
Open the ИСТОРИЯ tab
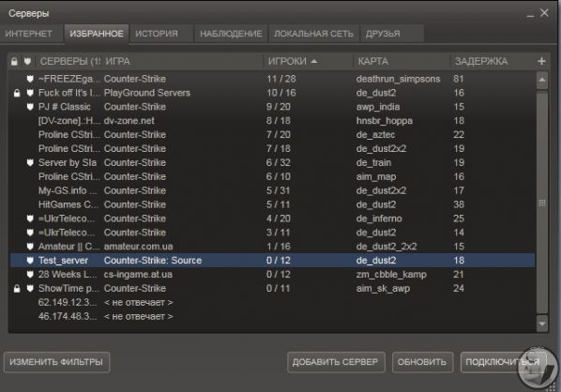click(x=157, y=34)
